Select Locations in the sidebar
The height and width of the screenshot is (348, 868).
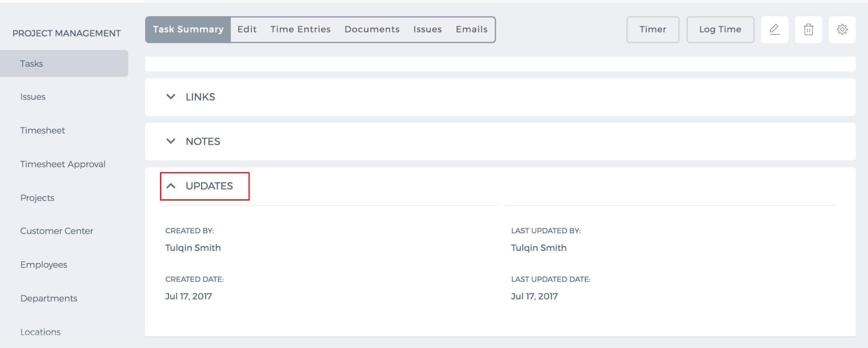coord(40,332)
